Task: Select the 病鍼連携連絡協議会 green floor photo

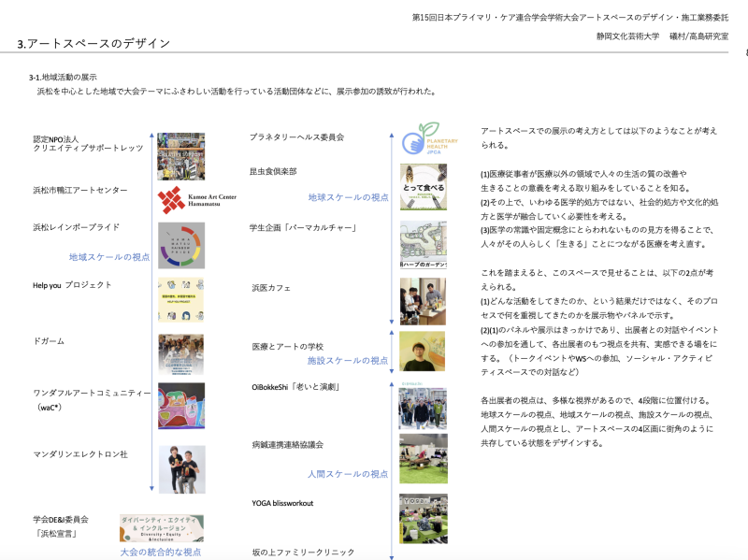Action: point(424,459)
